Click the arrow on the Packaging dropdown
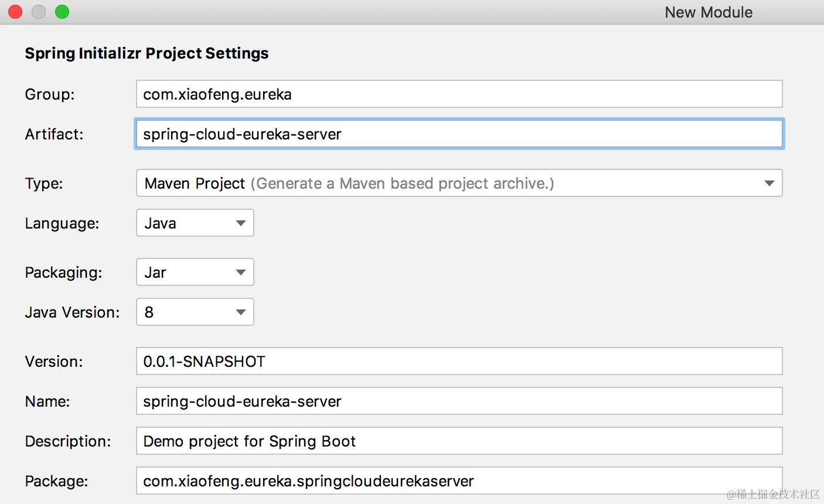 click(240, 273)
